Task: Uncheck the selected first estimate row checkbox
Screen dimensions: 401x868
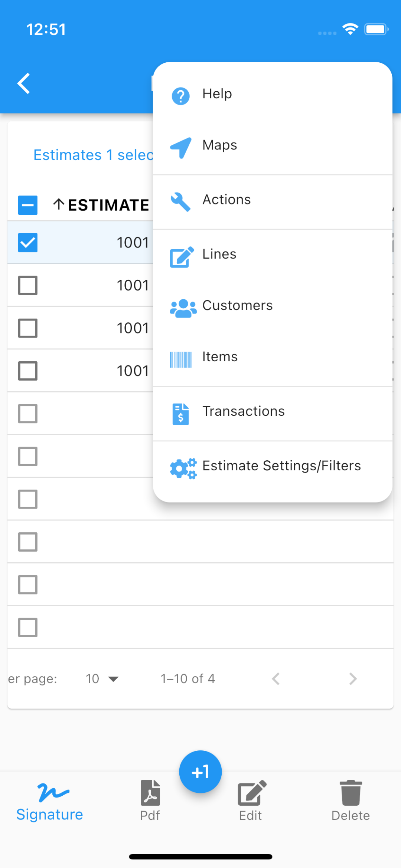Action: tap(28, 243)
